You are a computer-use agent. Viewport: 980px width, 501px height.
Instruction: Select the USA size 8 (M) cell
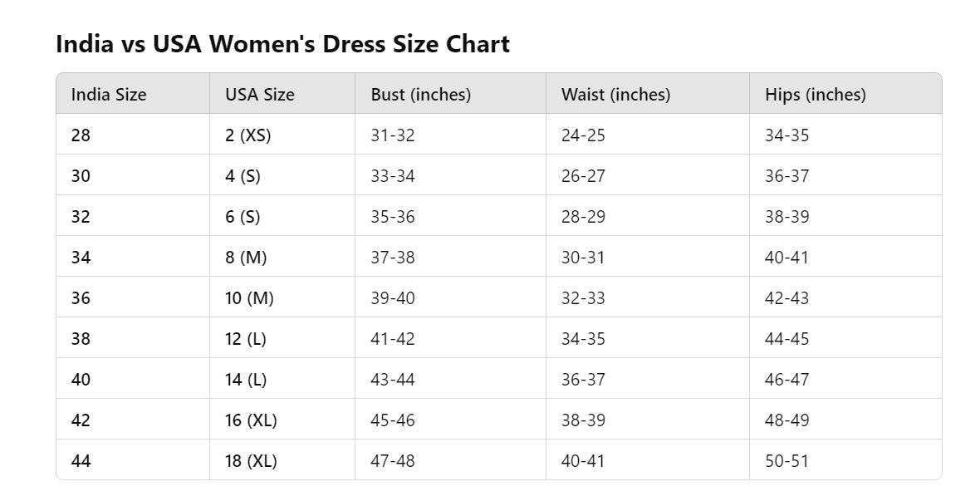246,258
